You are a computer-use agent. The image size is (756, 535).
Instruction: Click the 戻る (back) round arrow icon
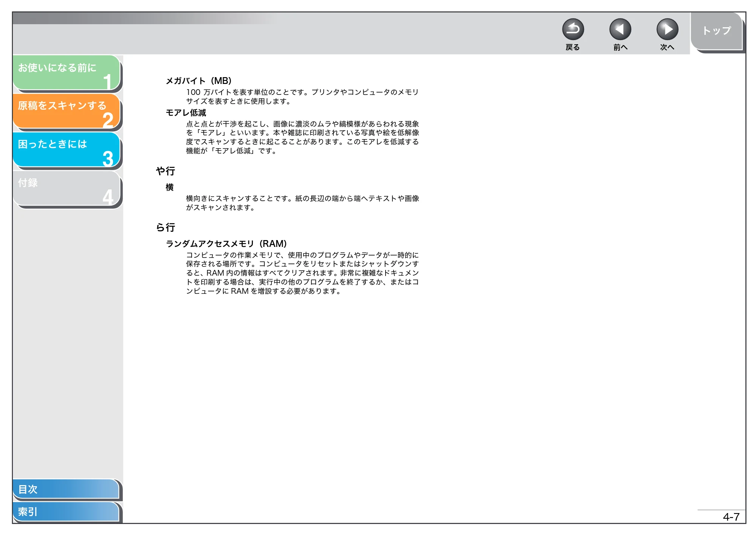click(x=573, y=29)
